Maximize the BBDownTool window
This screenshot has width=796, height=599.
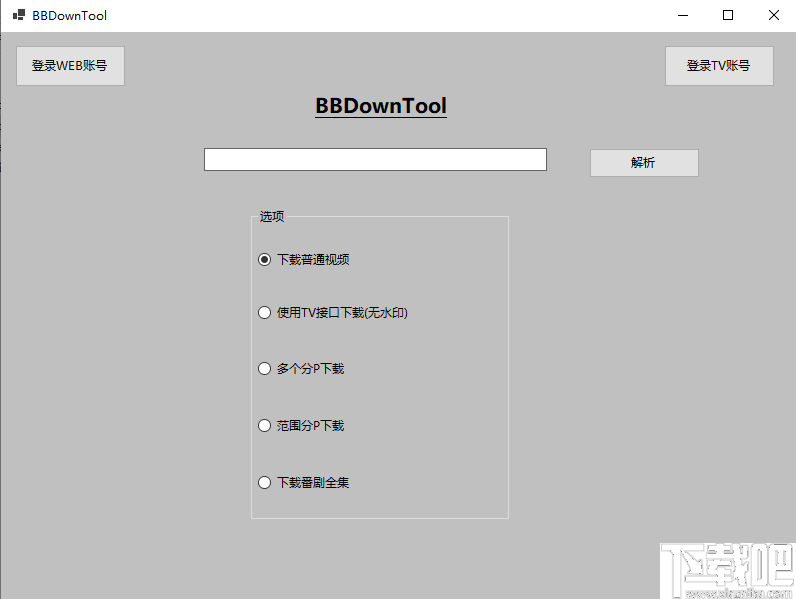click(728, 15)
